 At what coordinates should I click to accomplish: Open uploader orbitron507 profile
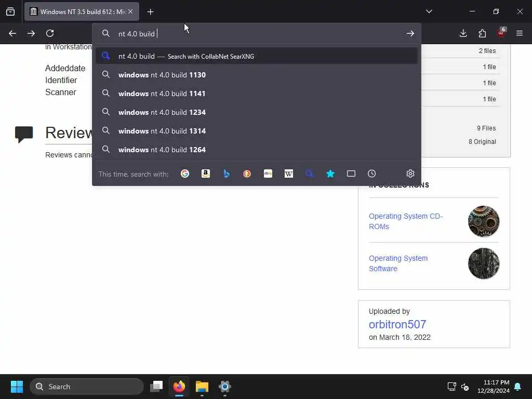pos(397,324)
